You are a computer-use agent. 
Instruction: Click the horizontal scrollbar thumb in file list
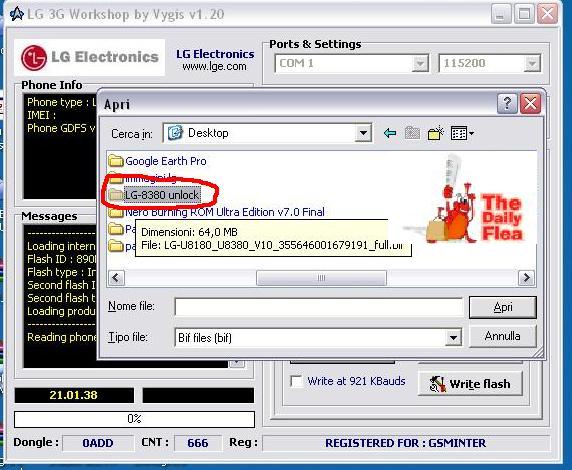point(321,278)
